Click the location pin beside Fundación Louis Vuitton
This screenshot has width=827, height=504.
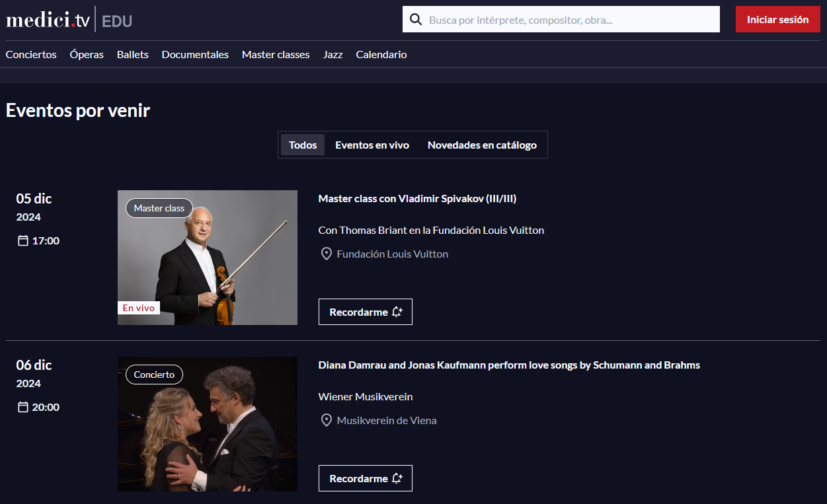326,254
